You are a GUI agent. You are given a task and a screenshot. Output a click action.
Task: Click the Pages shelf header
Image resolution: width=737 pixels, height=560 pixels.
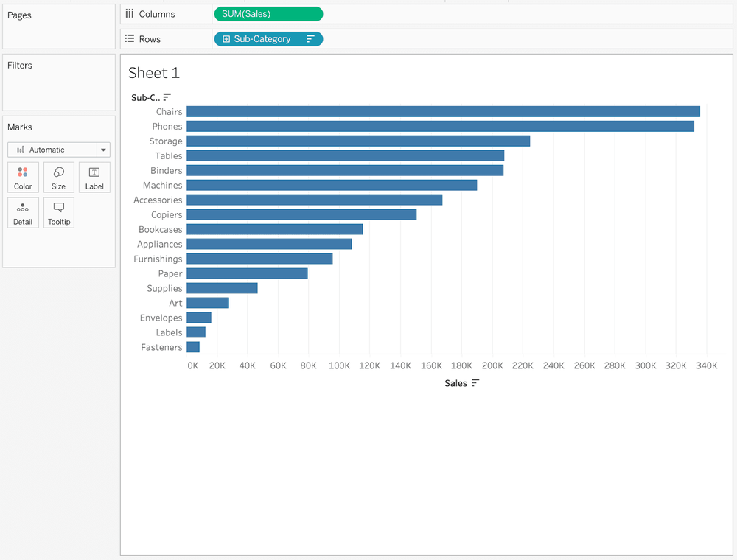19,15
